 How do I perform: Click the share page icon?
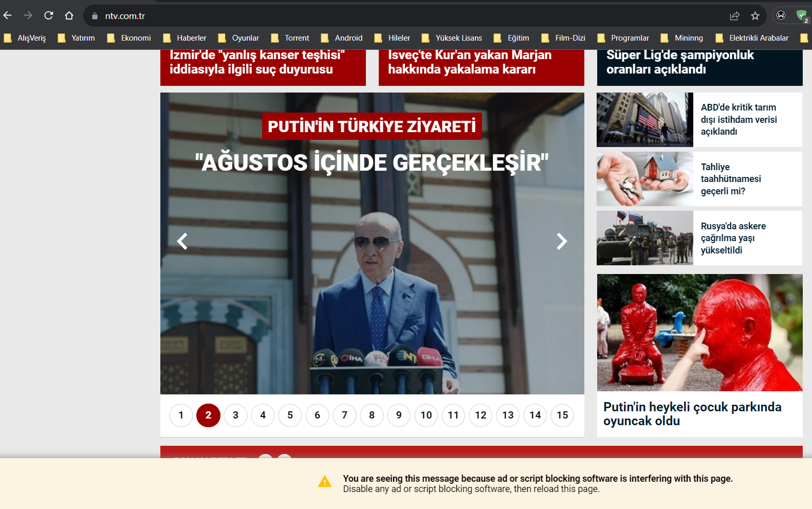734,16
